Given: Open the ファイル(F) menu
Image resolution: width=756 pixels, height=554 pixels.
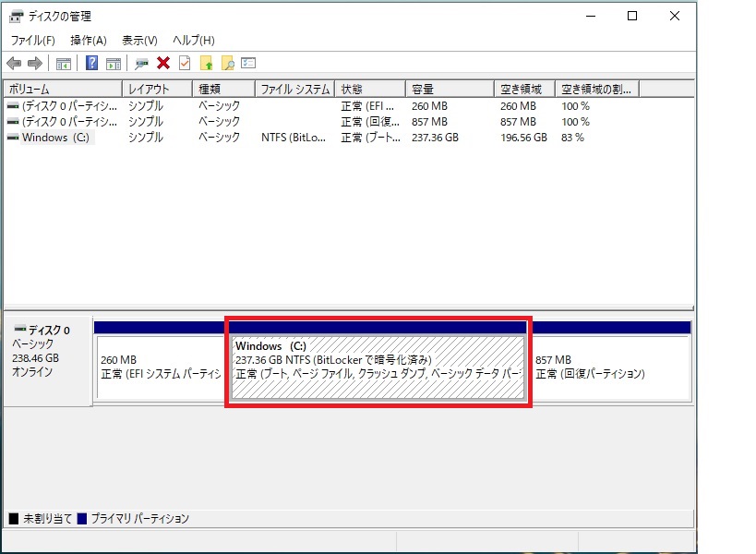Looking at the screenshot, I should click(32, 41).
